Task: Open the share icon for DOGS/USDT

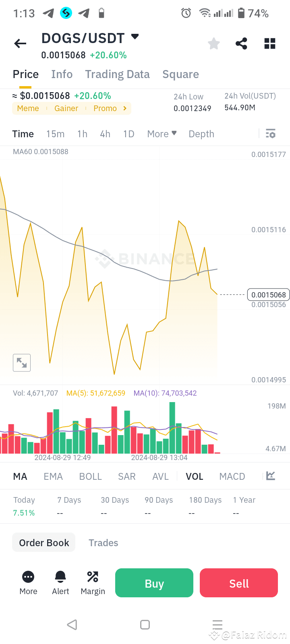Action: (241, 43)
